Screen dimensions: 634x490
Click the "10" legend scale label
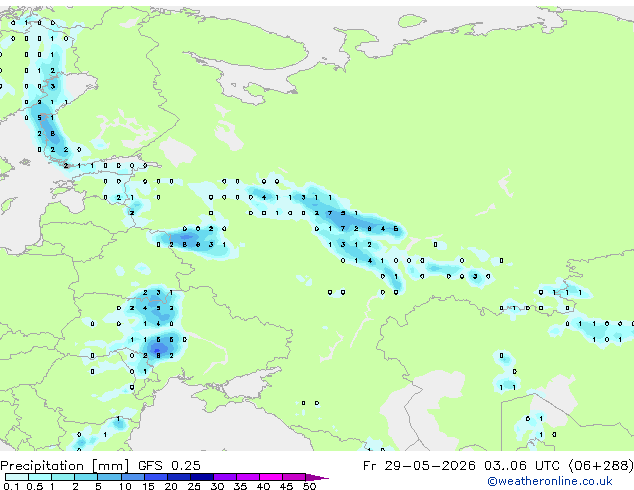click(x=125, y=486)
